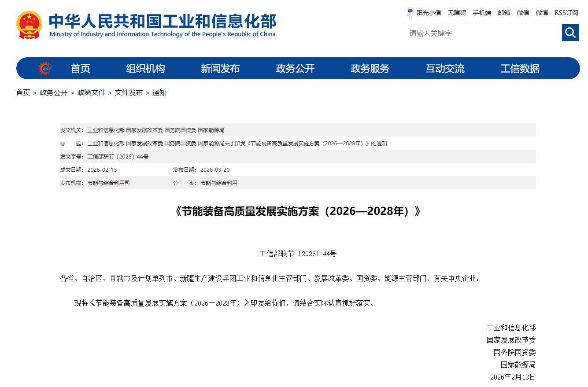
Task: Click the RSS订阅 link
Action: pyautogui.click(x=566, y=13)
